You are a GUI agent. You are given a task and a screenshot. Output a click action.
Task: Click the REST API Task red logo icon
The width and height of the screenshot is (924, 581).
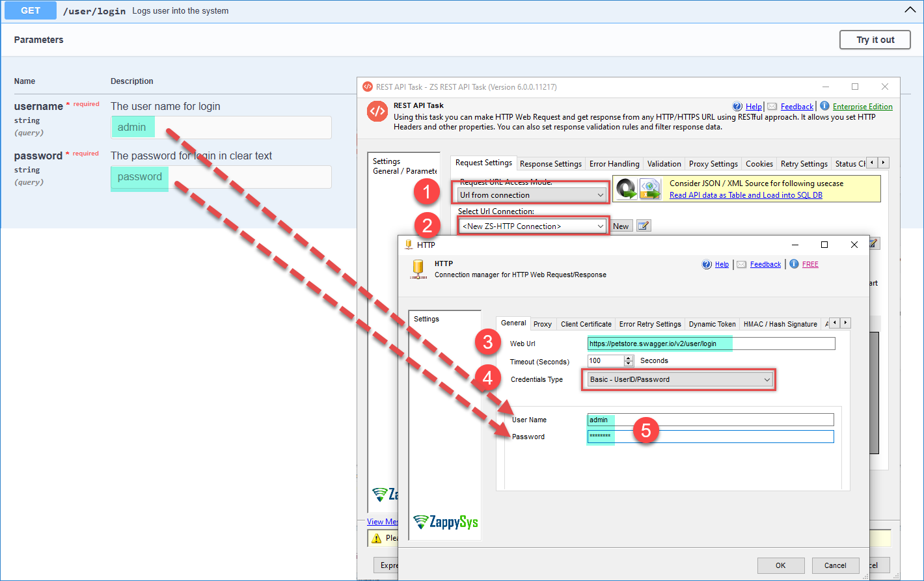click(377, 111)
